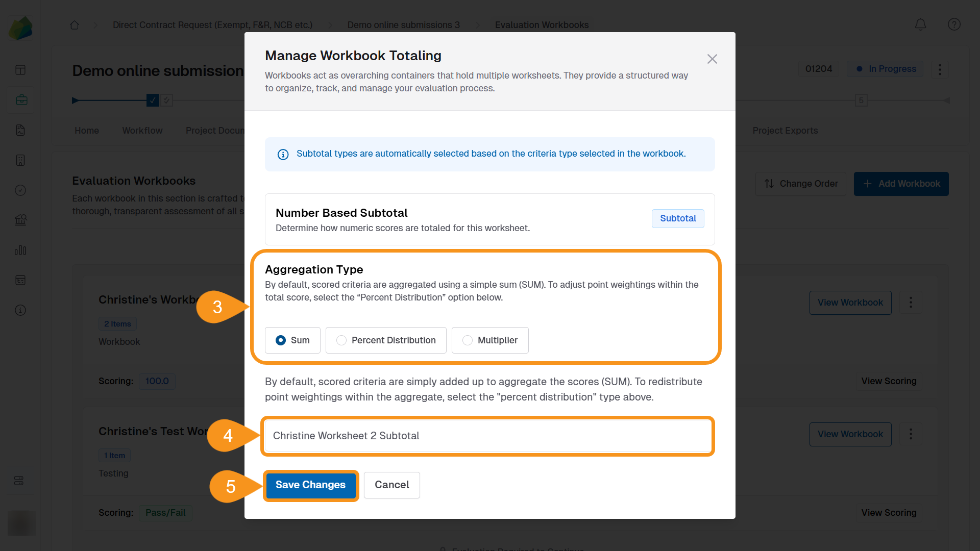
Task: Open the notifications bell icon
Action: [x=920, y=24]
